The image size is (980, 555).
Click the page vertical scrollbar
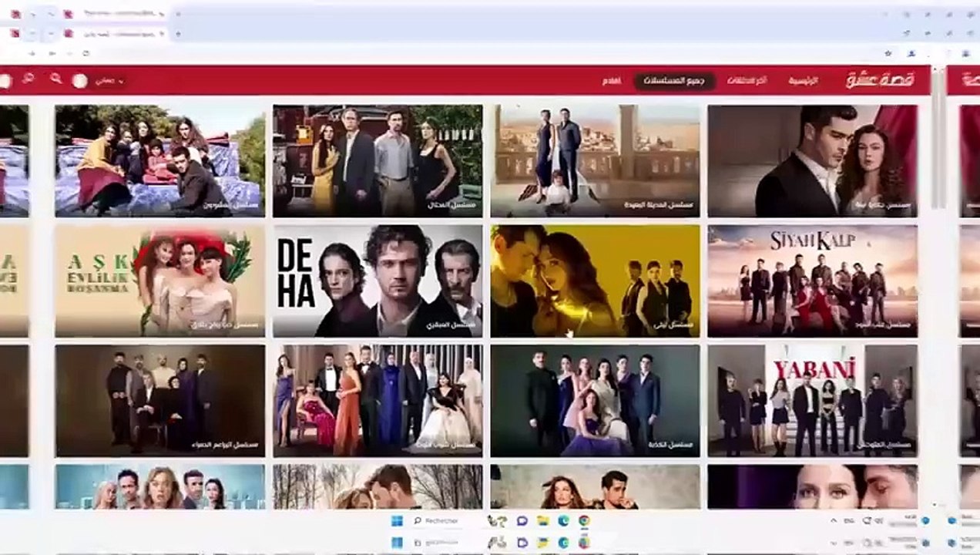(x=938, y=139)
